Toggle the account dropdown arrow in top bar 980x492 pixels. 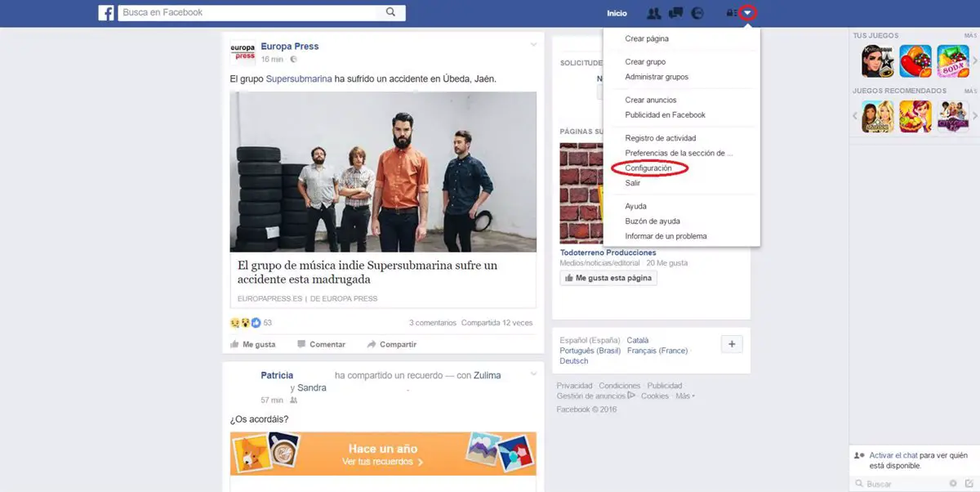748,13
